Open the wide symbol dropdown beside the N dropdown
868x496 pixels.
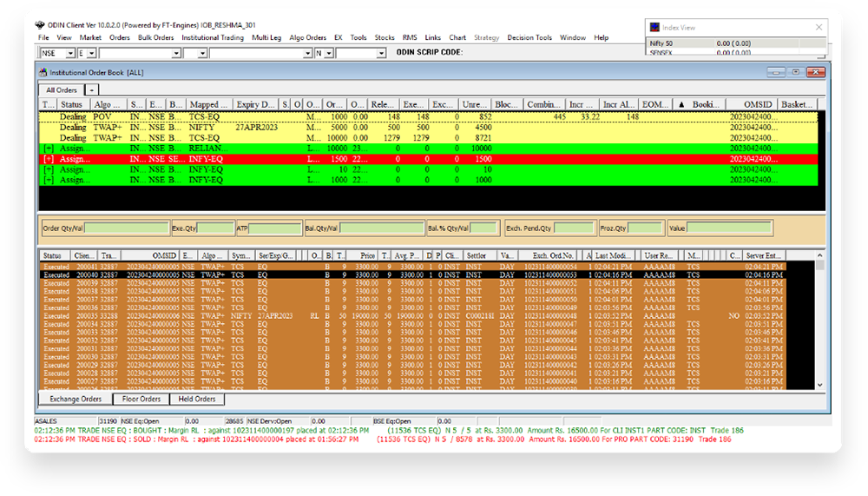point(308,53)
